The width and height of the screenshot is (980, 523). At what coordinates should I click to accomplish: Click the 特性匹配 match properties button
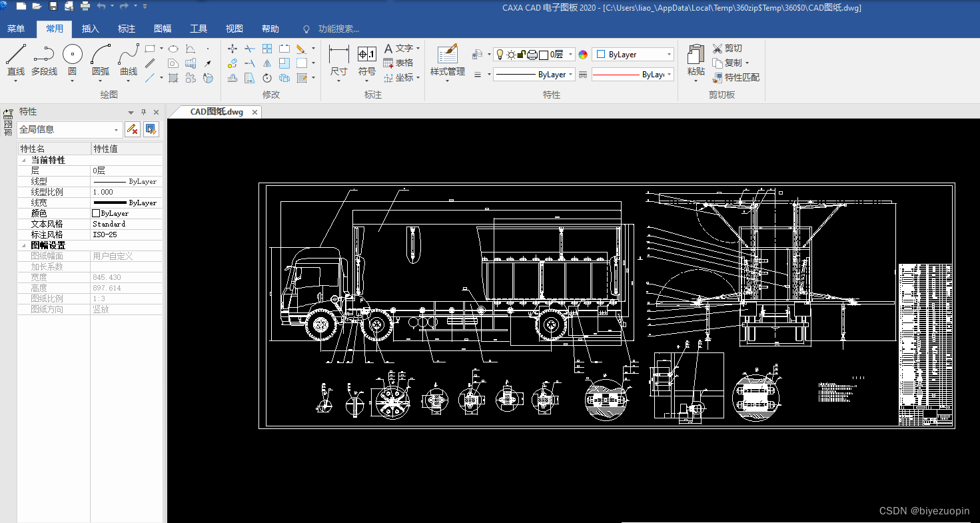click(735, 77)
